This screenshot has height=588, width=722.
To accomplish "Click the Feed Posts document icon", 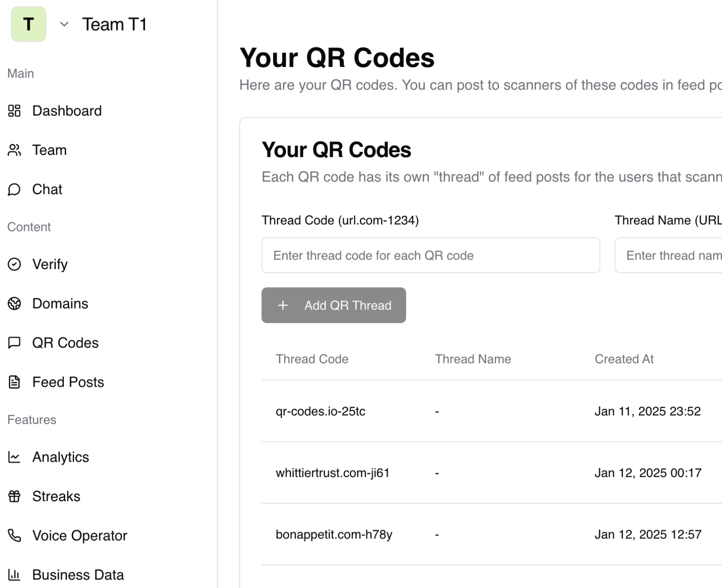I will 14,382.
